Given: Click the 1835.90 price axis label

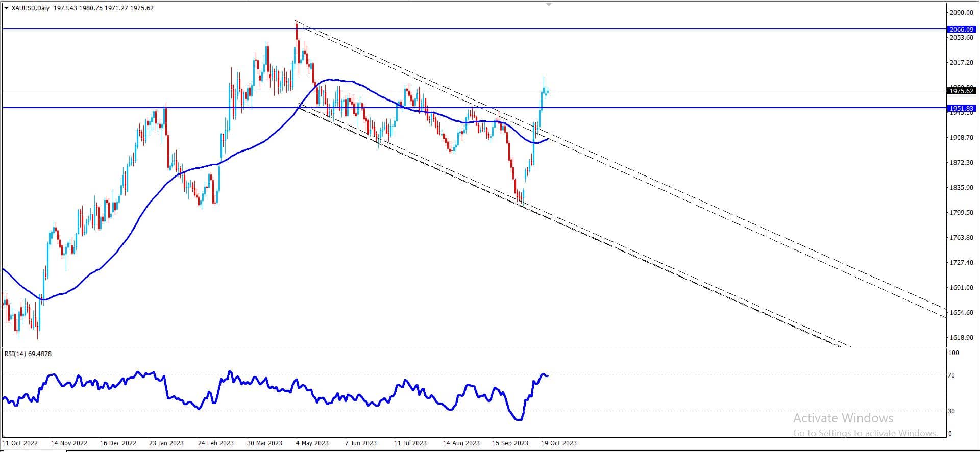Looking at the screenshot, I should pos(961,187).
